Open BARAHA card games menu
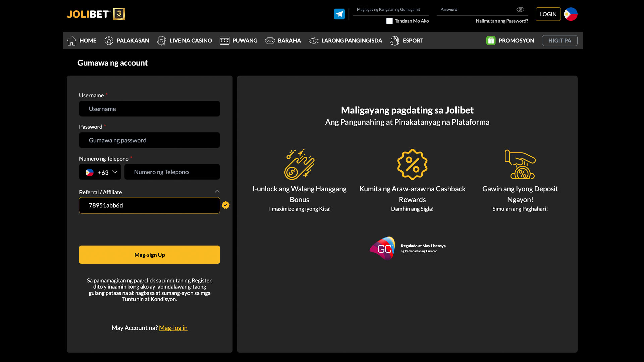The image size is (644, 362). click(x=283, y=41)
